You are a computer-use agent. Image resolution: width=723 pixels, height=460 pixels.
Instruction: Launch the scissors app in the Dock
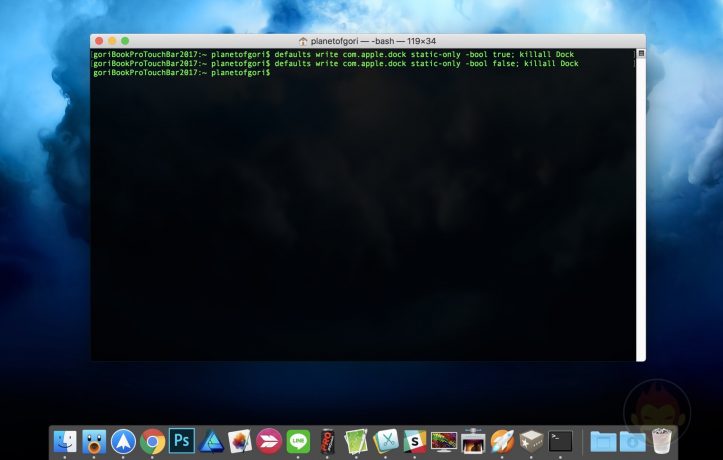tap(386, 441)
